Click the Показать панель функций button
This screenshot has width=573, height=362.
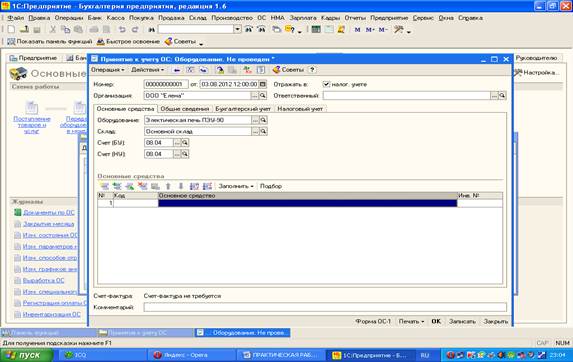tap(49, 42)
